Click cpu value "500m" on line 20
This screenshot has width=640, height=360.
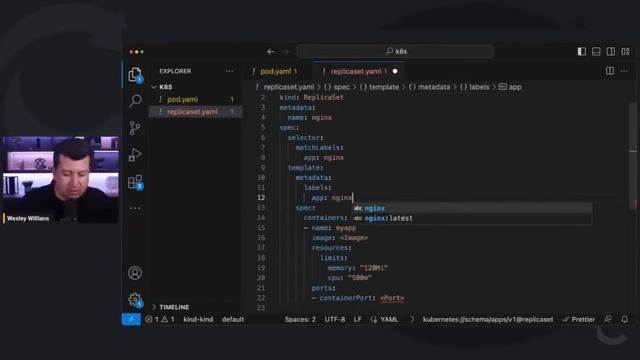coord(360,278)
